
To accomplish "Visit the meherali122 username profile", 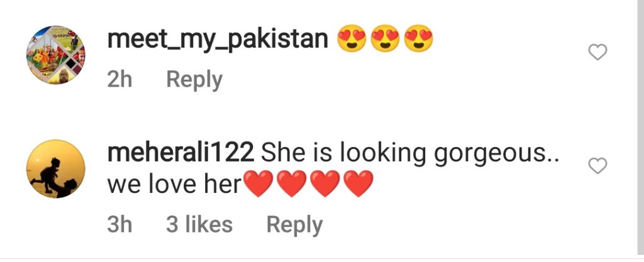I will tap(180, 153).
